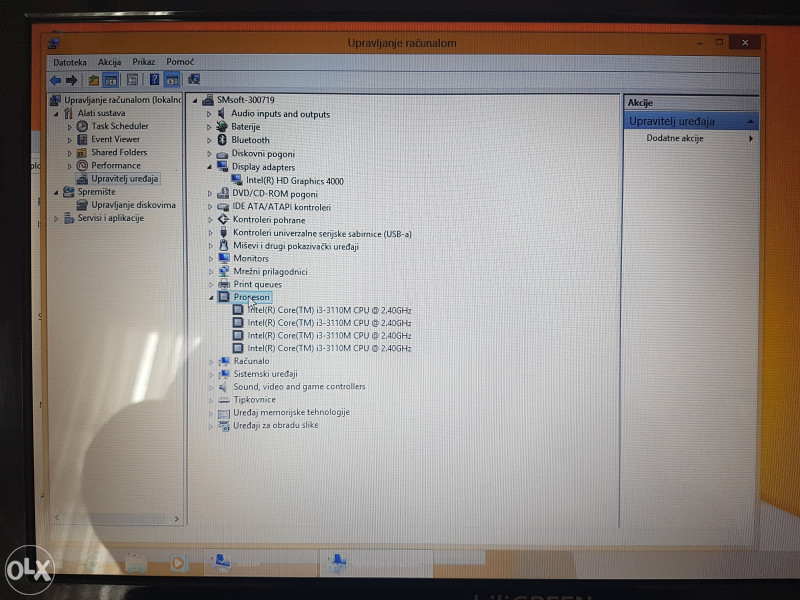Toggle the Action pane toolbar icon
Screen dimensions: 800x600
click(172, 80)
